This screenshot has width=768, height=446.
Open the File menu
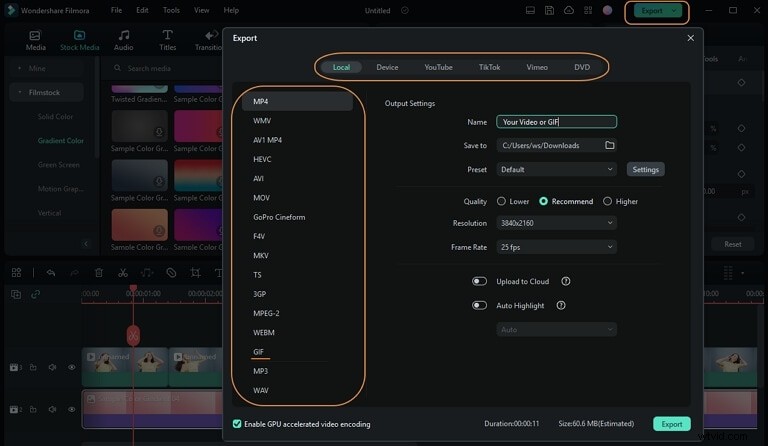116,10
